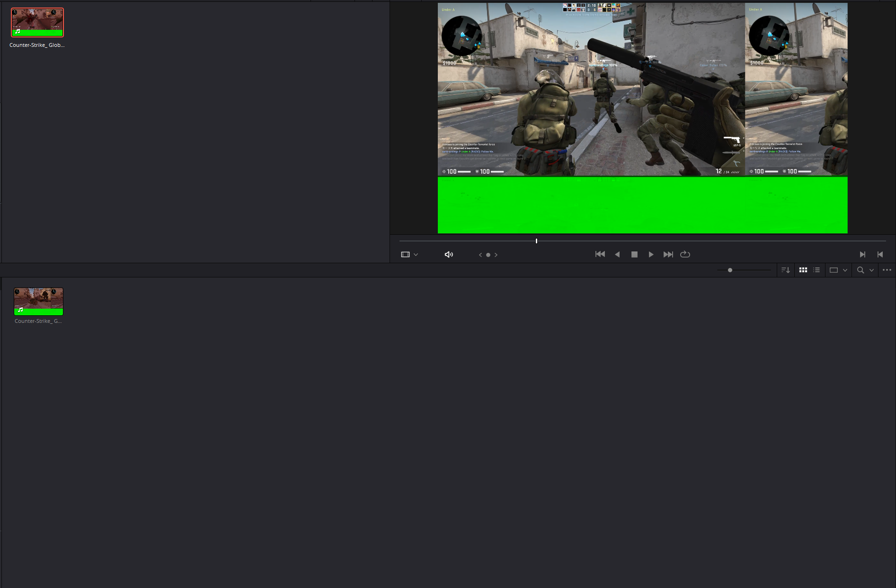Select the Counter-Strike clip thumbnail in the media pool
Viewport: 896px width, 588px height.
coord(38,302)
